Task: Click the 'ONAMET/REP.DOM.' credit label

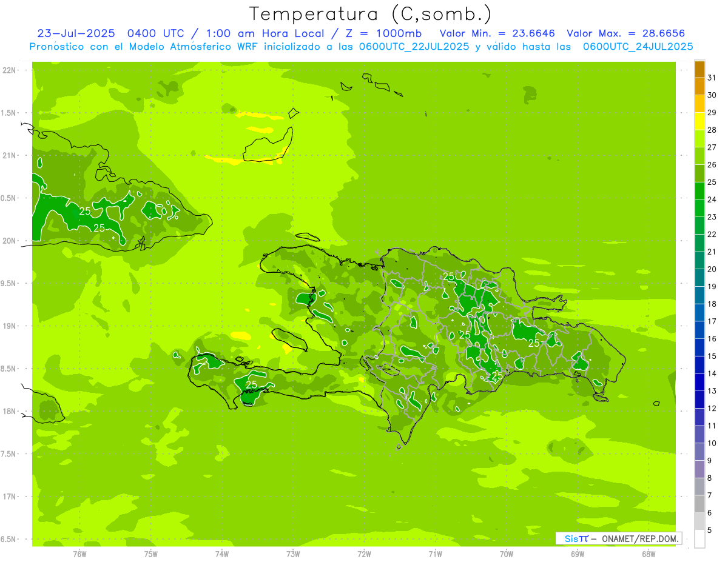Action: click(x=639, y=538)
